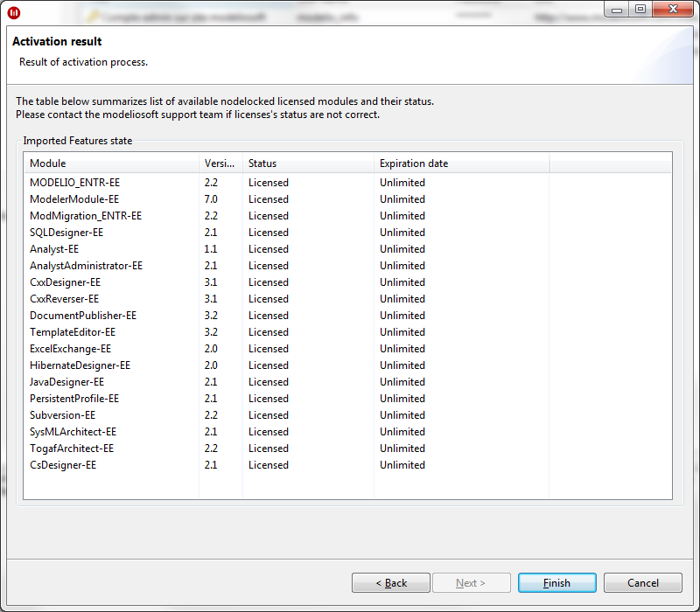This screenshot has height=612, width=700.
Task: Select the TemplateEditor-EE module
Action: 73,332
